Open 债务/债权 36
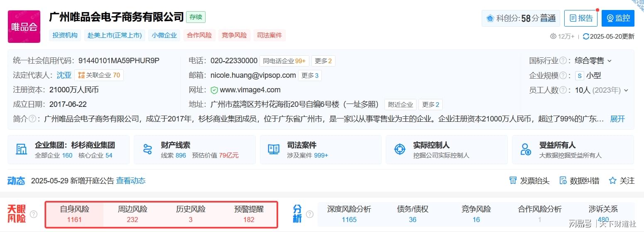Viewport: 644px width, 232px height. pos(412,214)
